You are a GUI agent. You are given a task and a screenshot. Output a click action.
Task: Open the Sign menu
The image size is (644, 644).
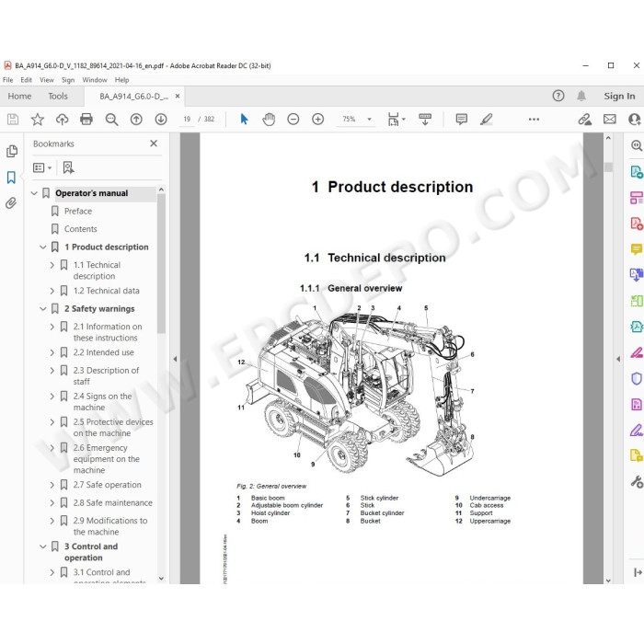(68, 80)
